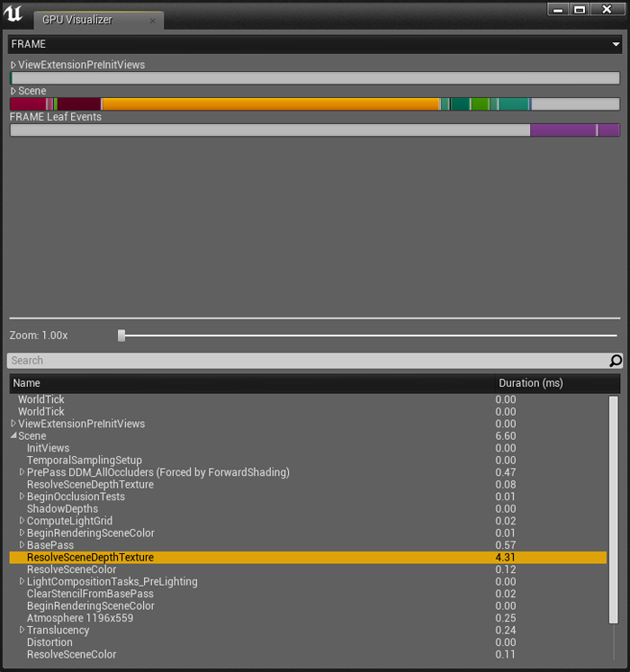Maximize the GPU Visualizer window
Screen dimensions: 630x672
coord(580,9)
